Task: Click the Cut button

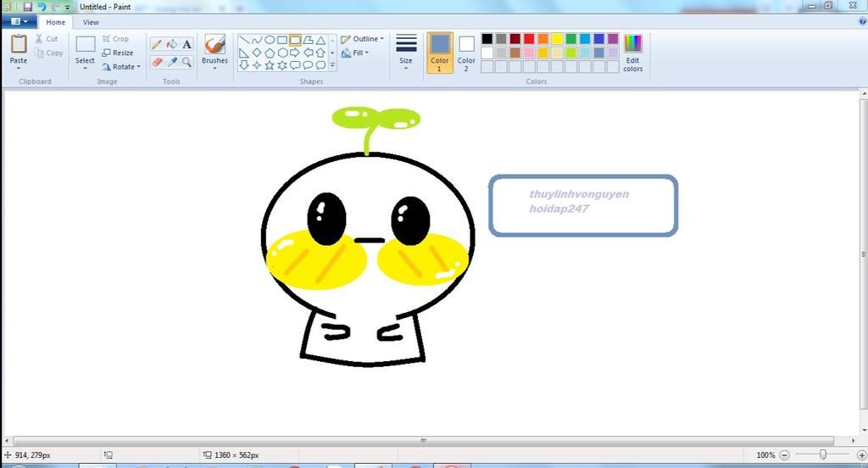Action: coord(47,39)
